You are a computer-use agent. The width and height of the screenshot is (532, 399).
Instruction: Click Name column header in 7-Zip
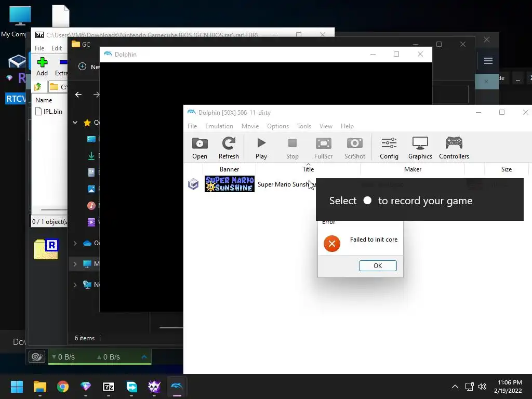(44, 100)
